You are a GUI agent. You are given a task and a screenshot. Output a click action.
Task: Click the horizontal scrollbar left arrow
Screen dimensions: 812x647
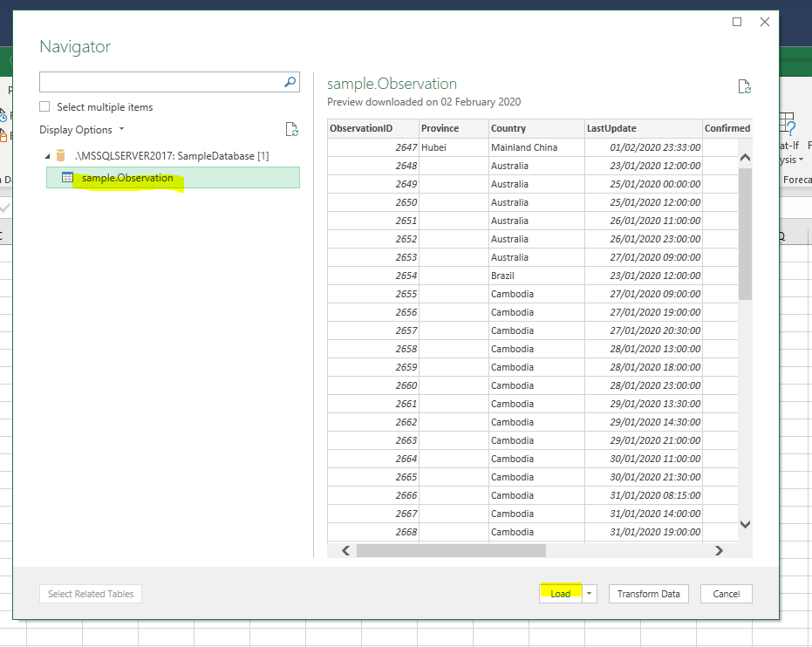(x=346, y=551)
